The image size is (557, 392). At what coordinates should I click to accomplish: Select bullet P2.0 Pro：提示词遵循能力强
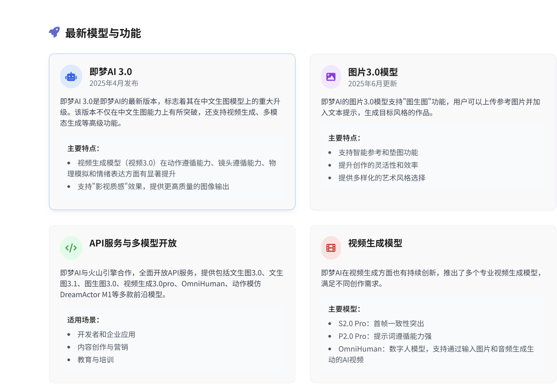[385, 336]
